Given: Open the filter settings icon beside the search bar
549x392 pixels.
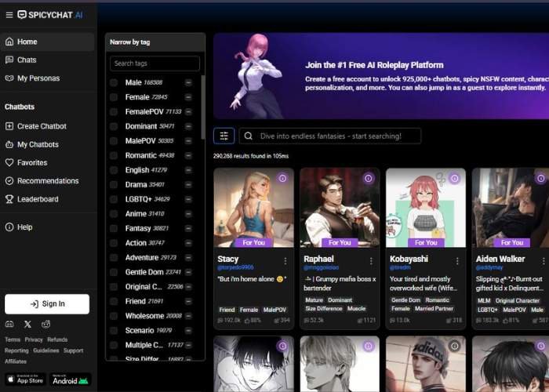Looking at the screenshot, I should pos(224,136).
